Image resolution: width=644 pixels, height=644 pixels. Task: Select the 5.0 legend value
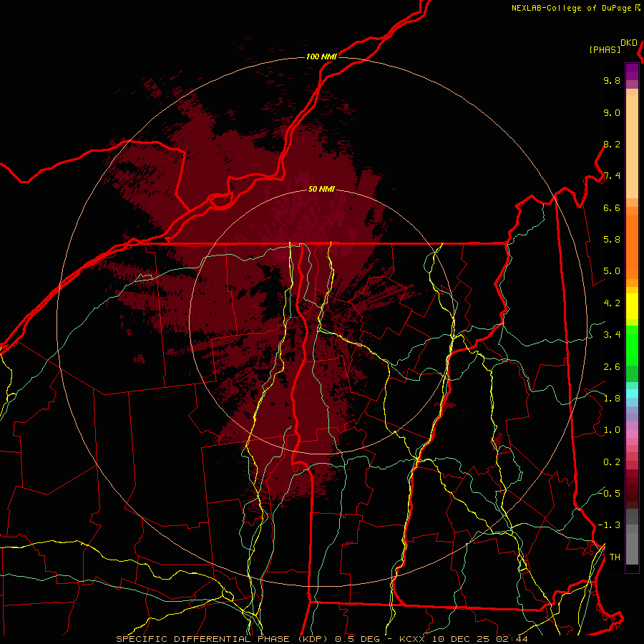pyautogui.click(x=612, y=271)
